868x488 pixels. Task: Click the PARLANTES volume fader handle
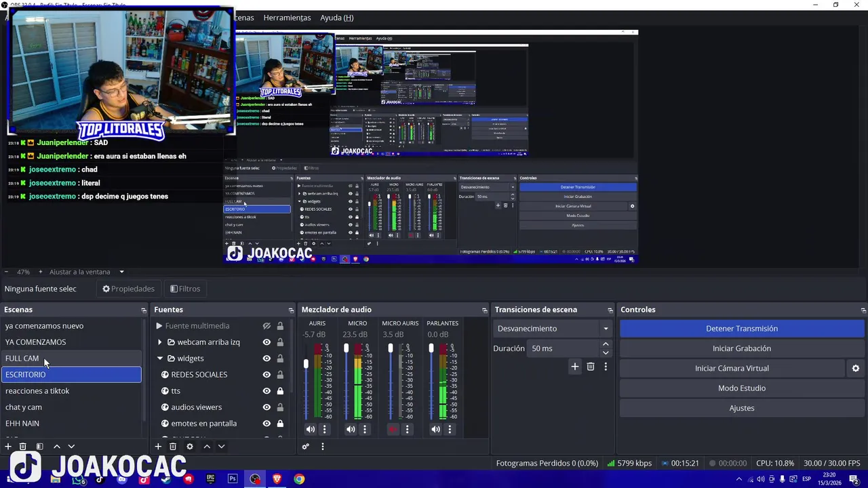click(x=431, y=348)
